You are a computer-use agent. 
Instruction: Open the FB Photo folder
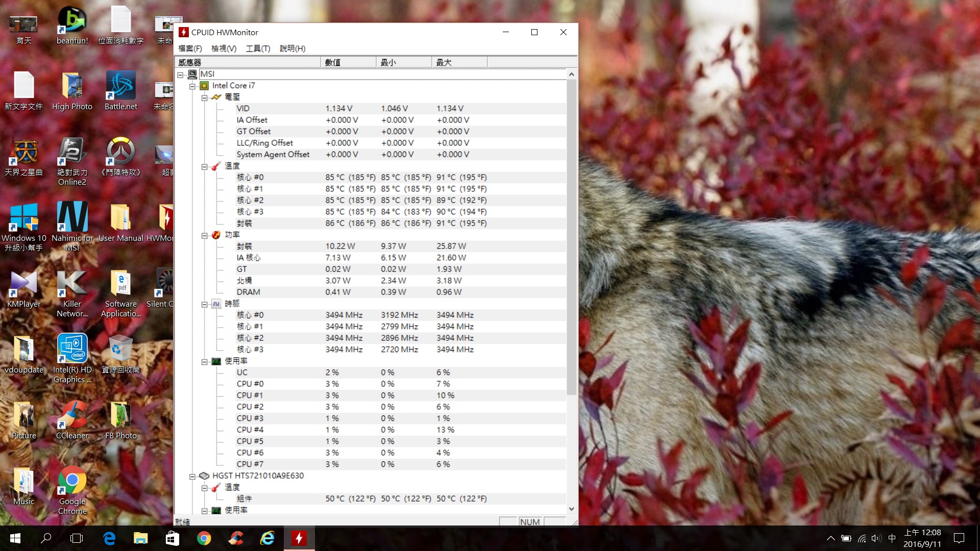coord(121,420)
